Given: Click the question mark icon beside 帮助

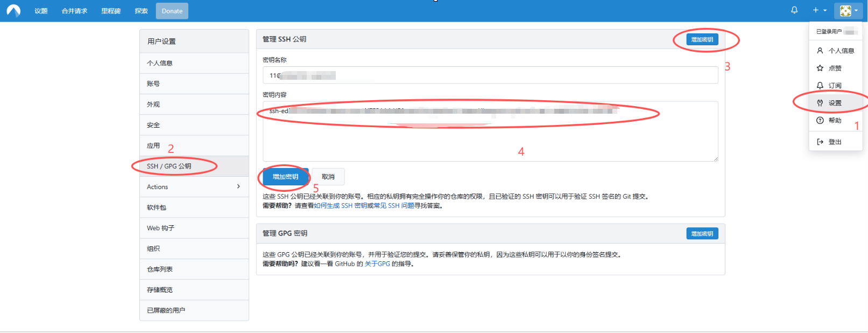Looking at the screenshot, I should (820, 120).
